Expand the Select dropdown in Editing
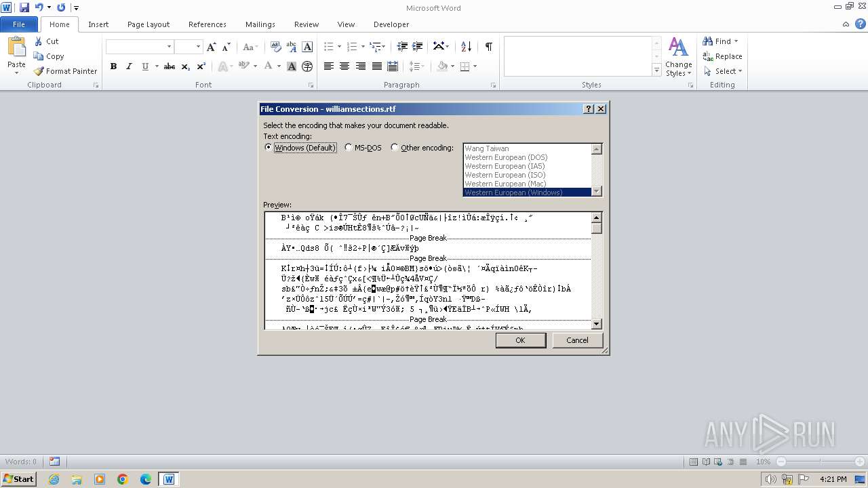This screenshot has width=868, height=488. pyautogui.click(x=740, y=71)
